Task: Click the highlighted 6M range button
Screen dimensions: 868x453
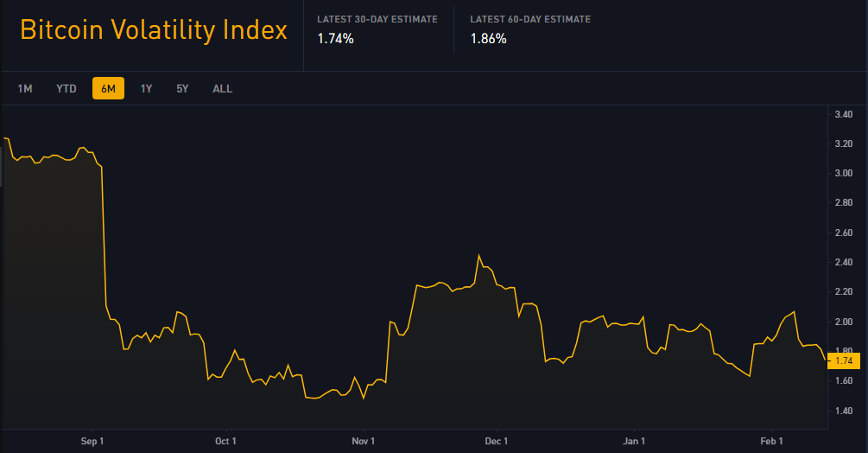Action: (x=109, y=88)
